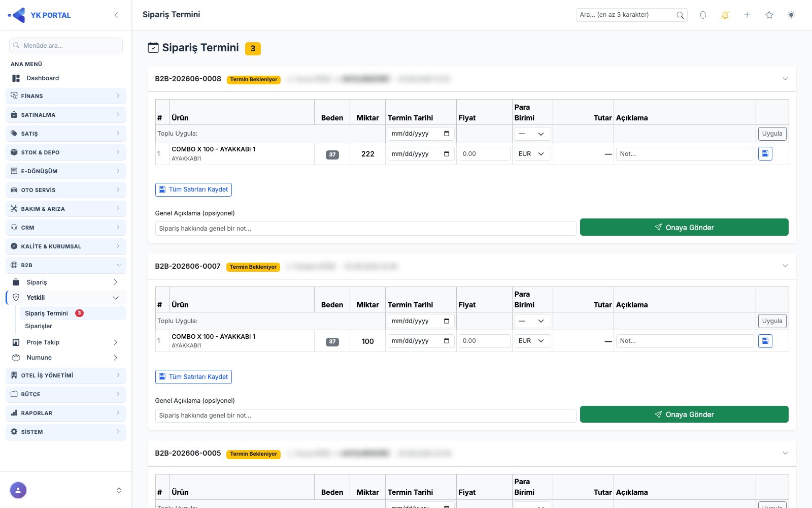Focus the top bar search field

pyautogui.click(x=632, y=15)
